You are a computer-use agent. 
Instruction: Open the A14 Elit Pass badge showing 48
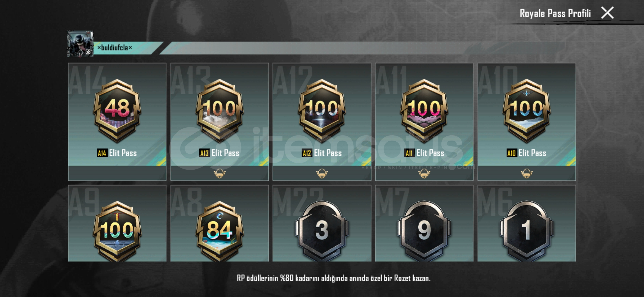coord(117,111)
